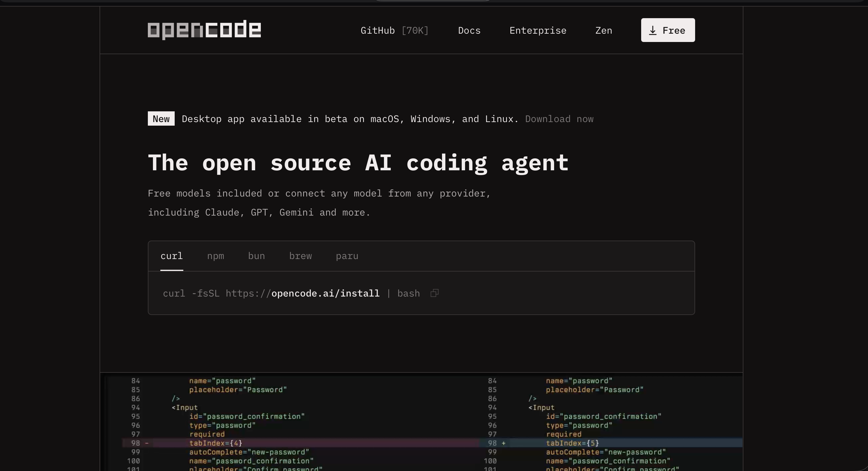Image resolution: width=868 pixels, height=471 pixels.
Task: Open the Docs page
Action: [469, 30]
